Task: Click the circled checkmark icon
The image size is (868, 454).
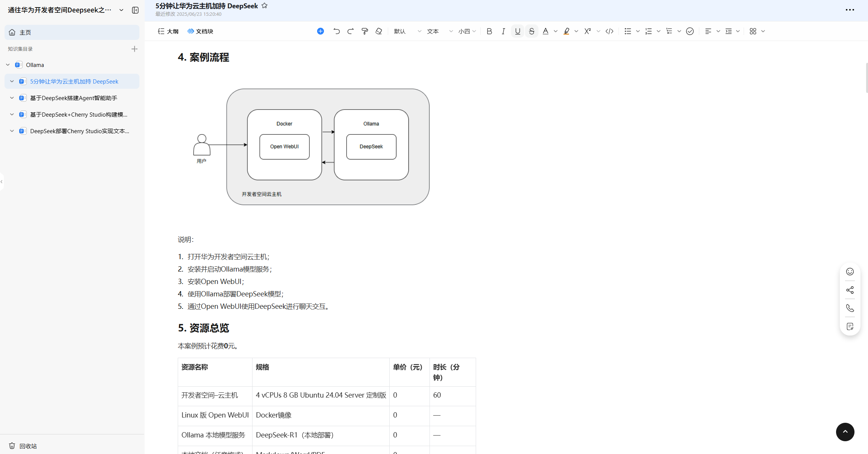Action: (x=690, y=31)
